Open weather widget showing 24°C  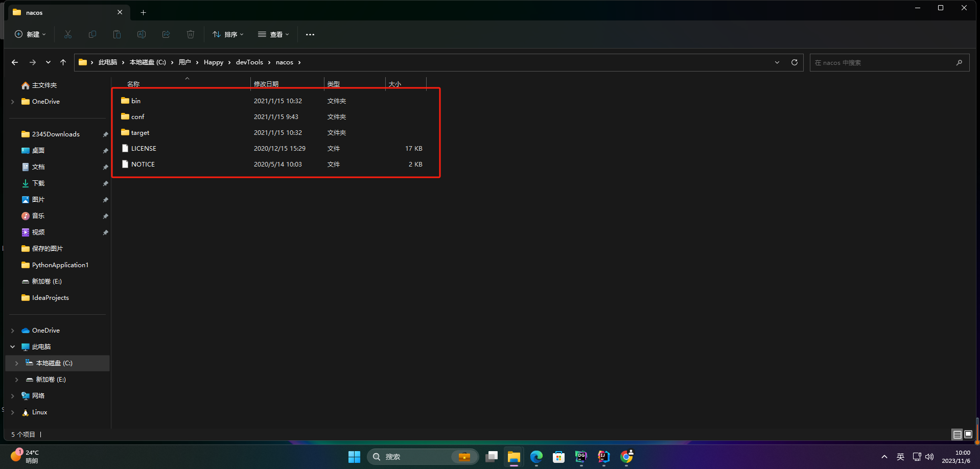[x=25, y=457]
